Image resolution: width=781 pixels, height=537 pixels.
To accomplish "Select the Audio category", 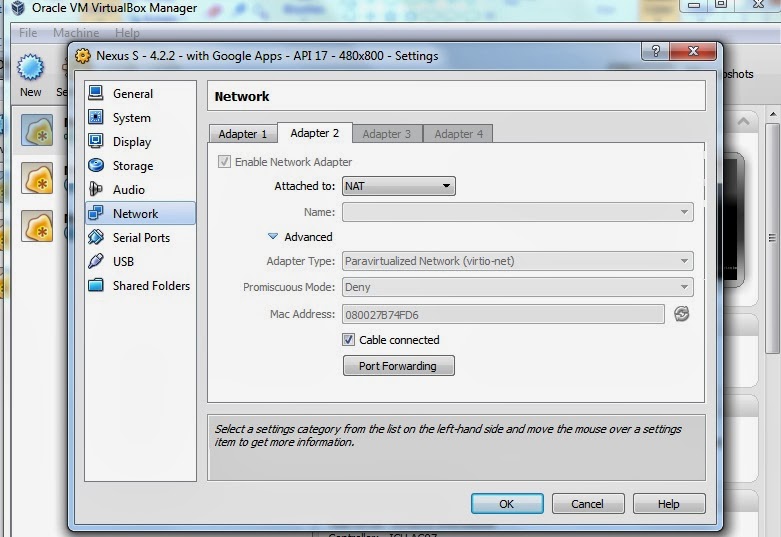I will point(129,190).
